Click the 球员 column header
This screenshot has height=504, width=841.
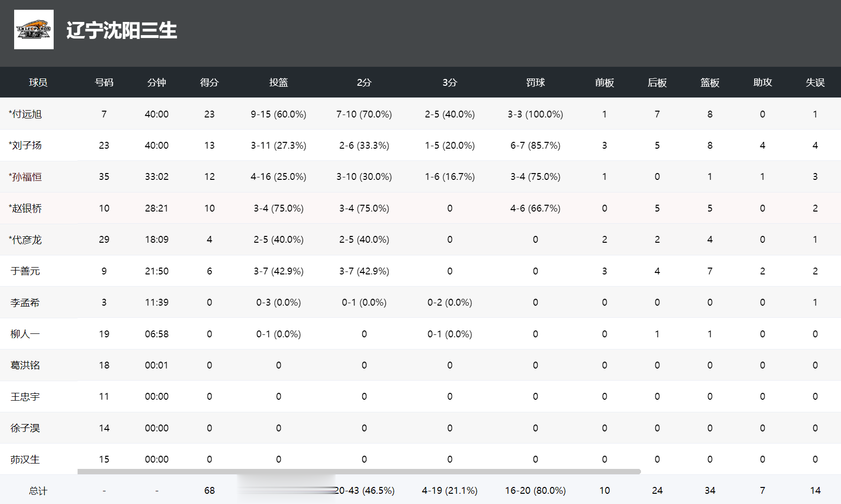(38, 82)
